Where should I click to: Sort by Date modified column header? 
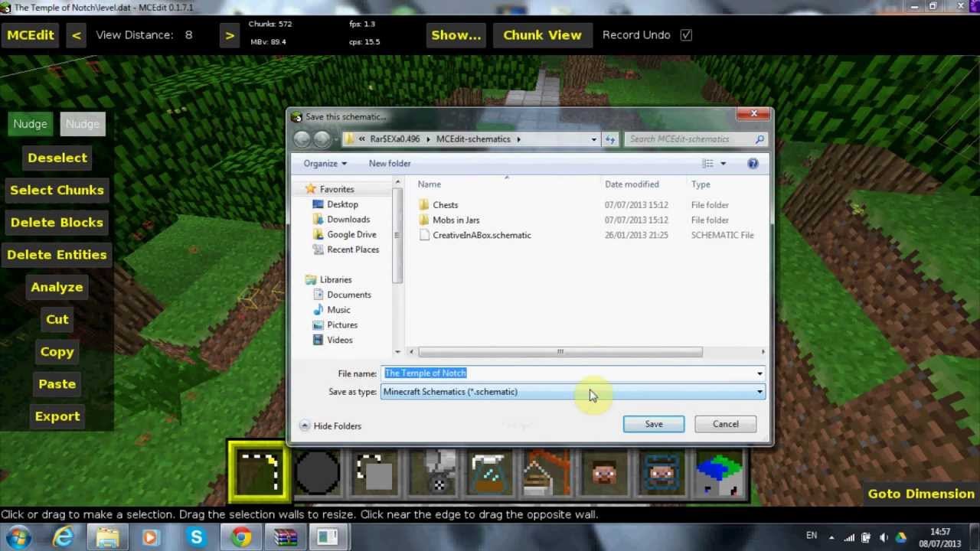(632, 184)
